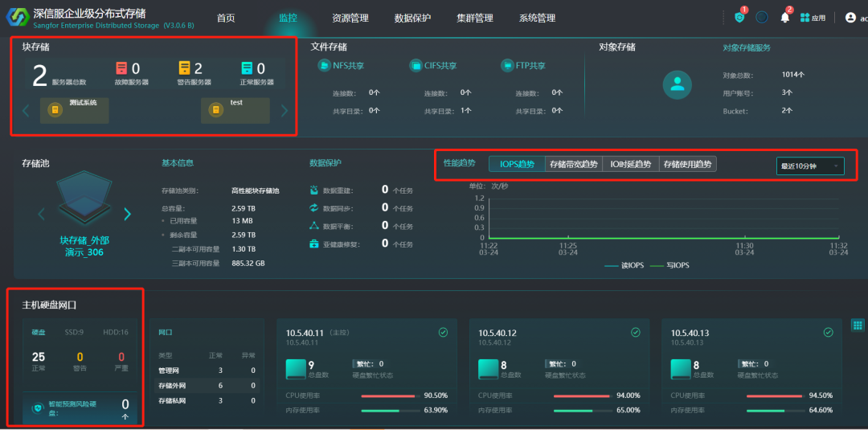Click the object storage user icon
The height and width of the screenshot is (430, 868).
[678, 84]
